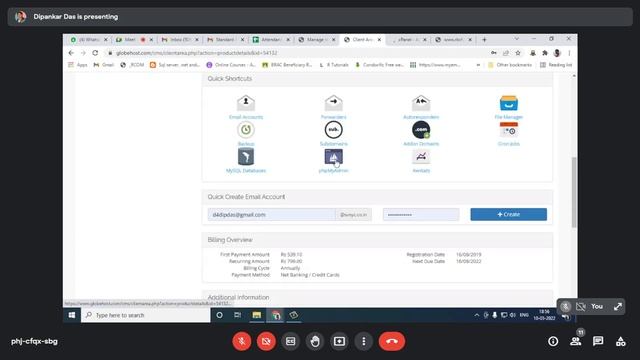
Task: Open Meet more options menu
Action: pos(364,341)
